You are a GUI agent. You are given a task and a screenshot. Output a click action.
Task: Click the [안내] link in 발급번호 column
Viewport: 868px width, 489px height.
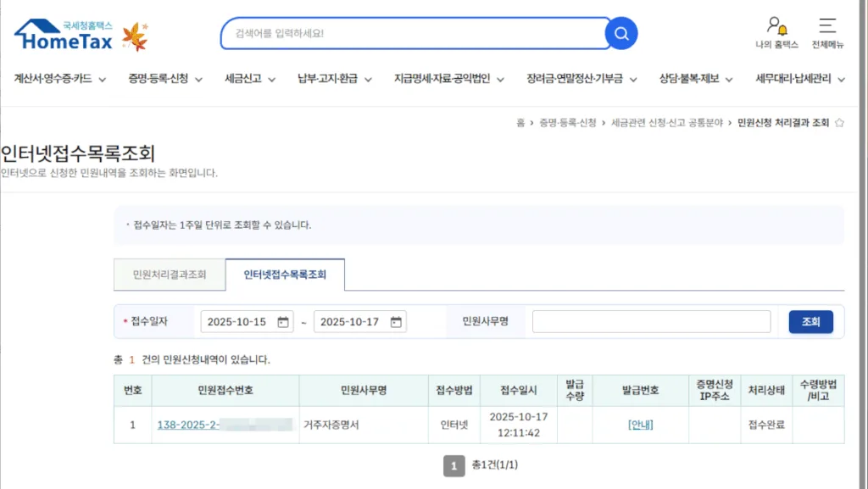click(640, 425)
